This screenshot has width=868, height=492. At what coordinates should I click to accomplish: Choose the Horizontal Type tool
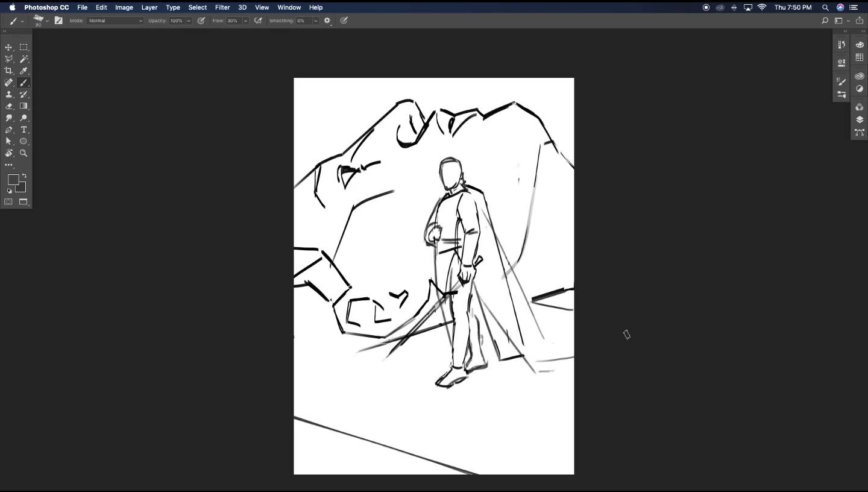[x=24, y=130]
